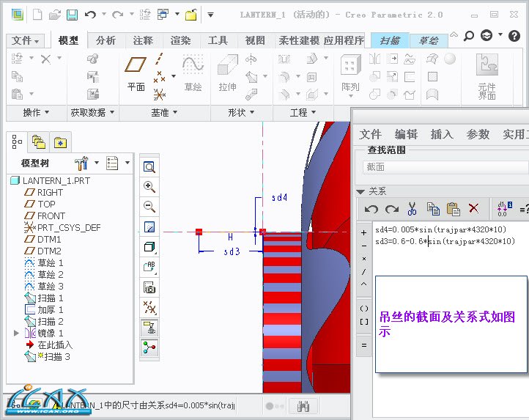The height and width of the screenshot is (420, 529).
Task: Click the red X delete icon in relations
Action: coord(473,209)
